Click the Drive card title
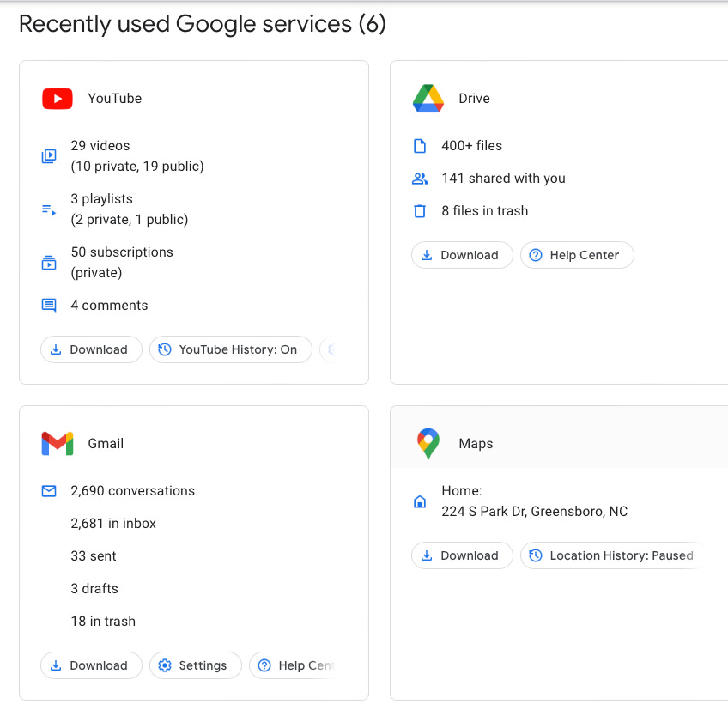The width and height of the screenshot is (728, 704). [474, 99]
